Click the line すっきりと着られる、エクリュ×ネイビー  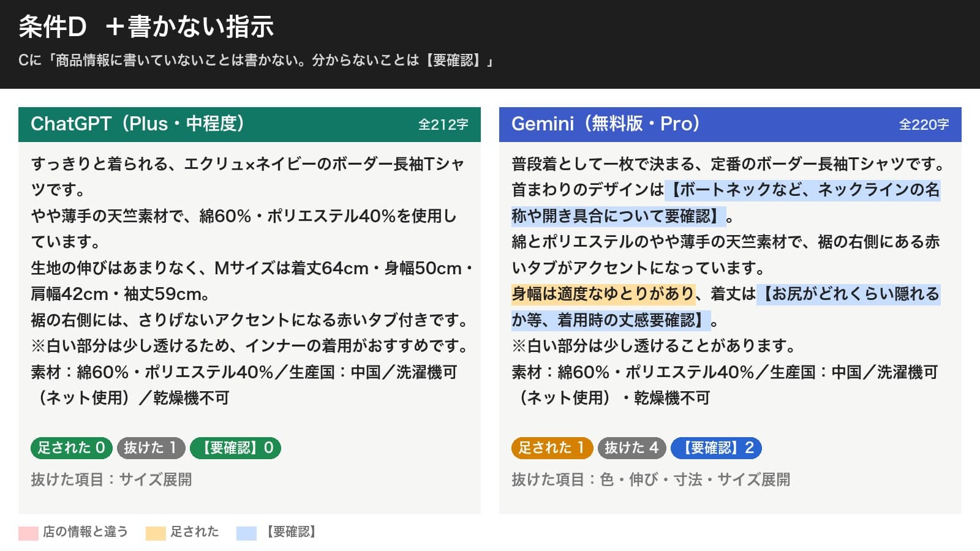pyautogui.click(x=248, y=164)
